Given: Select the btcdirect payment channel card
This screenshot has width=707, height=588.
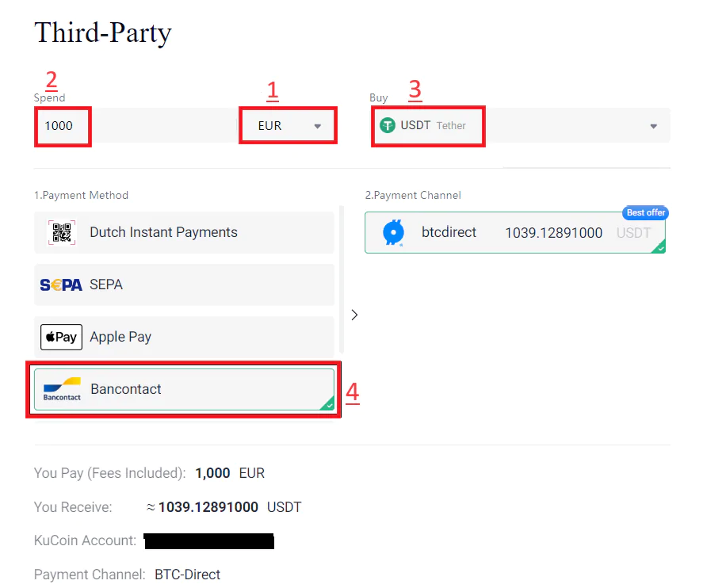Looking at the screenshot, I should coord(515,233).
